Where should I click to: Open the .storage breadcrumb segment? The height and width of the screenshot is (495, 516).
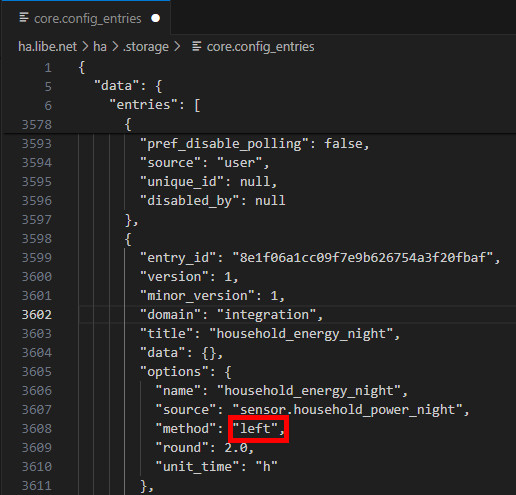click(146, 47)
